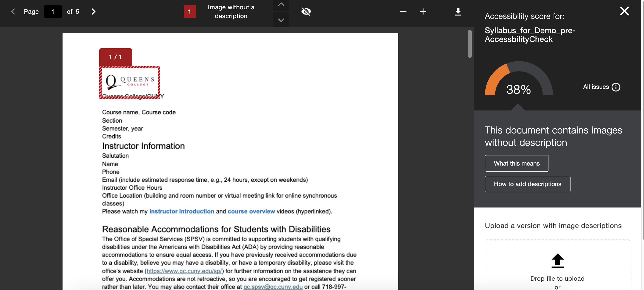Jump to next issue with down chevron

[x=281, y=20]
